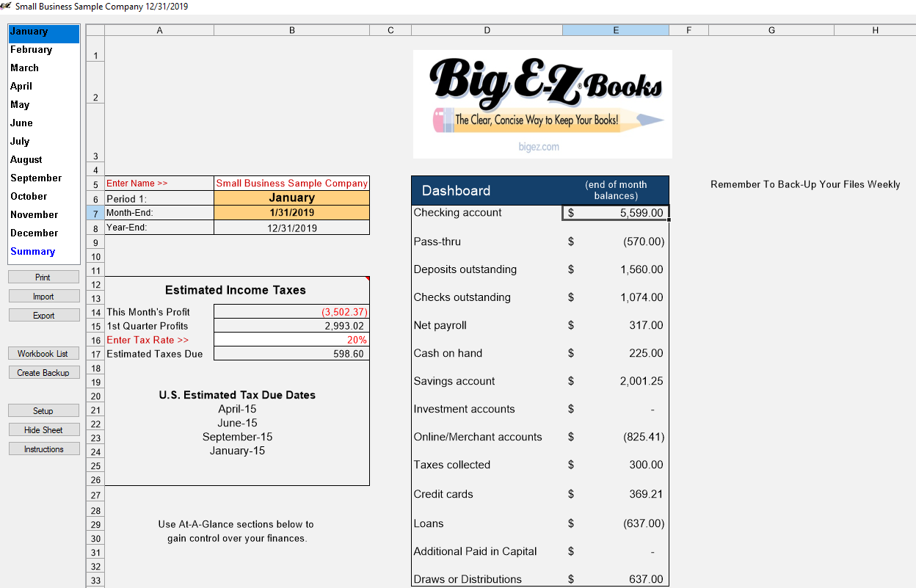This screenshot has width=916, height=588.
Task: Open the Workbook List
Action: 43,354
